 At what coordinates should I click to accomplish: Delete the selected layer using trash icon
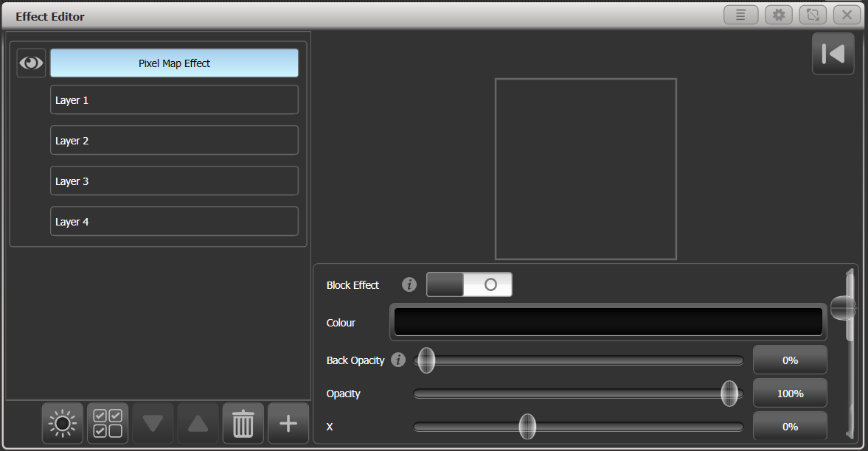point(243,423)
